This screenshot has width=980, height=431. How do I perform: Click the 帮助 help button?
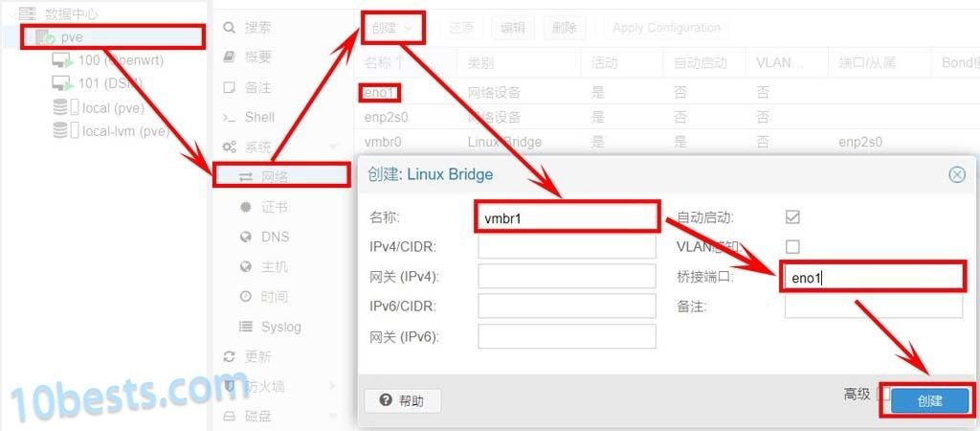pyautogui.click(x=403, y=401)
